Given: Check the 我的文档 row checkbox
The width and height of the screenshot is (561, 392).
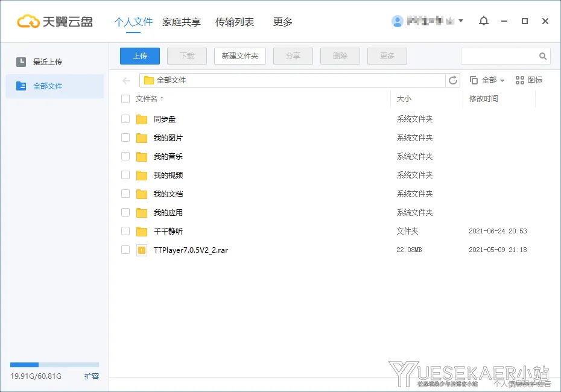Looking at the screenshot, I should click(125, 194).
